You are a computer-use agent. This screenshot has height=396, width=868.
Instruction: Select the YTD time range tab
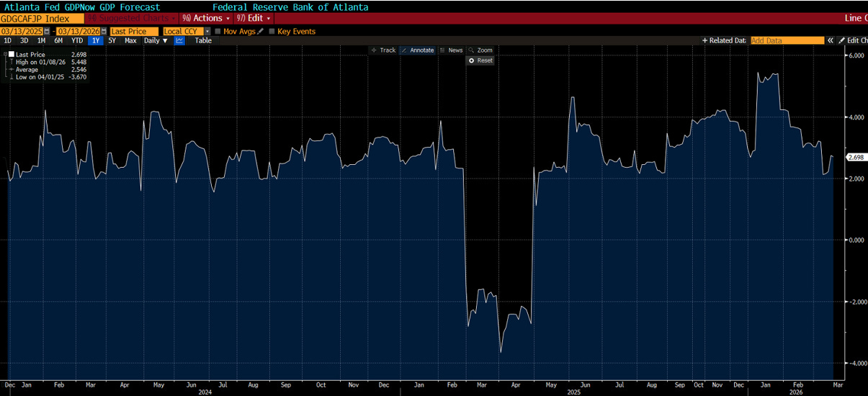[x=77, y=40]
